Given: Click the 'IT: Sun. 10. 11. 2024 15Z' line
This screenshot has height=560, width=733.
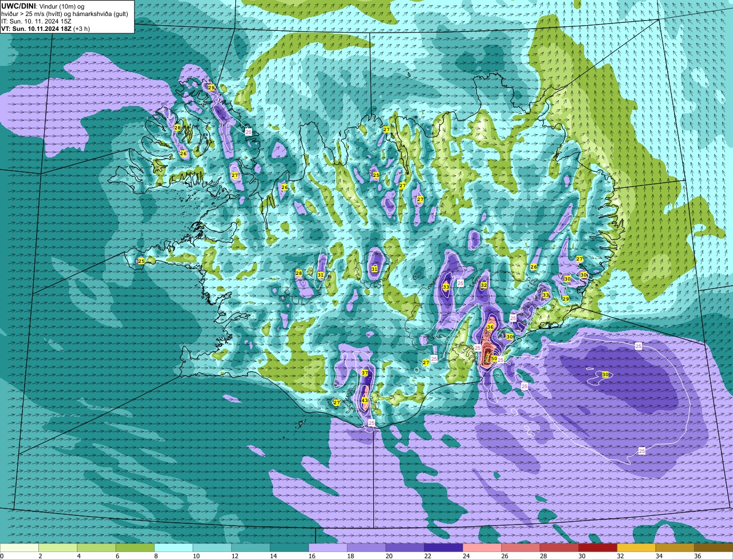Looking at the screenshot, I should point(37,22).
